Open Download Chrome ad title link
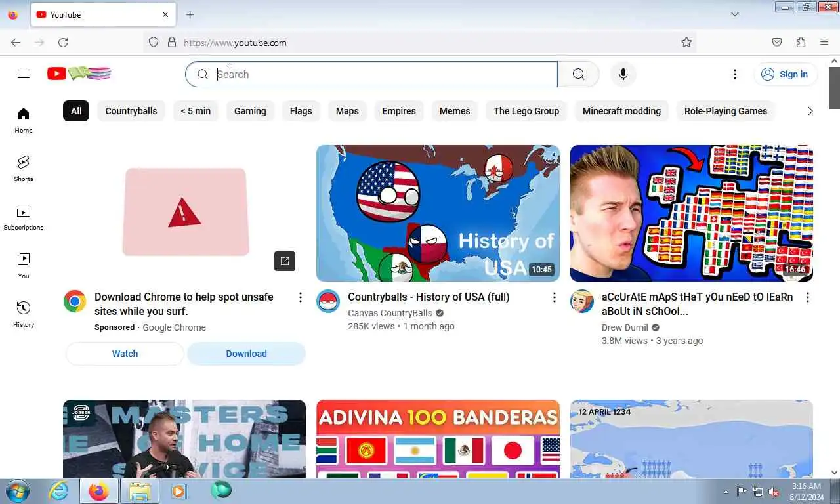840x504 pixels. pyautogui.click(x=184, y=304)
